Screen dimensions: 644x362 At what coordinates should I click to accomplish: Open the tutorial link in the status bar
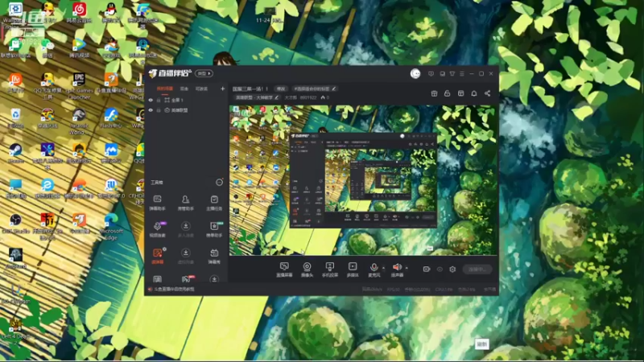pos(174,290)
